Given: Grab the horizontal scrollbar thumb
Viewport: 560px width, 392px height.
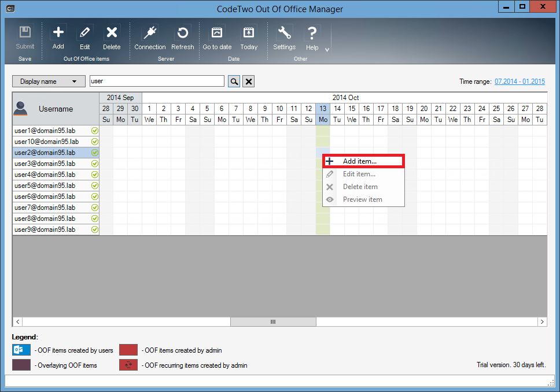Looking at the screenshot, I should (x=273, y=321).
